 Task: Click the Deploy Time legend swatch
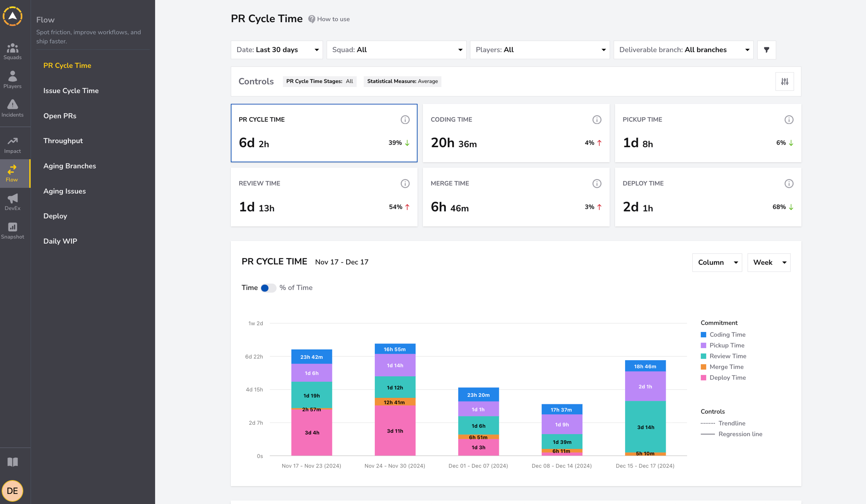coord(703,378)
